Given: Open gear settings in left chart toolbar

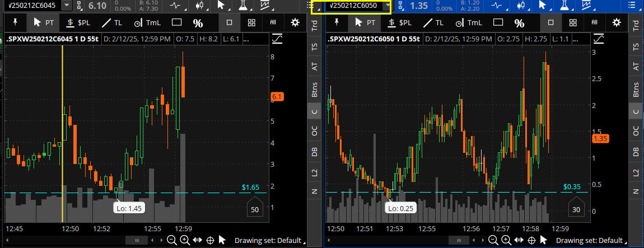Looking at the screenshot, I should pyautogui.click(x=295, y=22).
